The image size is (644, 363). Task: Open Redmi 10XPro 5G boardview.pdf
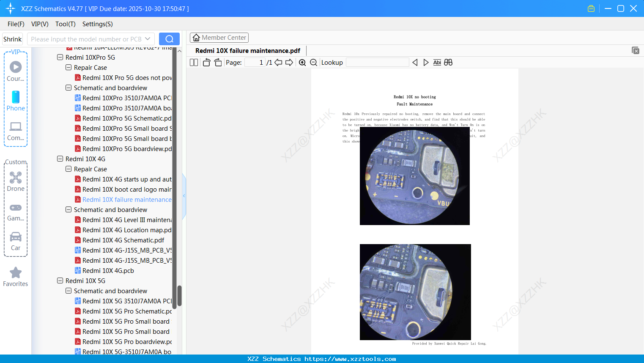(x=123, y=148)
